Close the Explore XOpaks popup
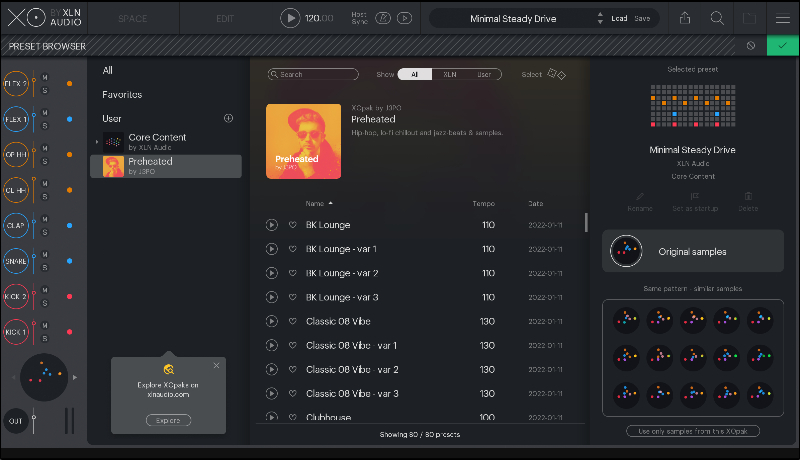 click(216, 365)
